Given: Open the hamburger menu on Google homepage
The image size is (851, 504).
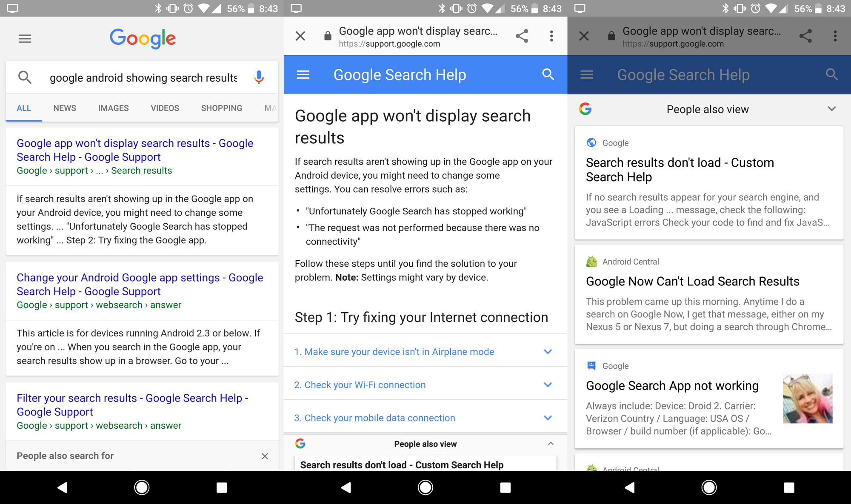Looking at the screenshot, I should click(25, 38).
